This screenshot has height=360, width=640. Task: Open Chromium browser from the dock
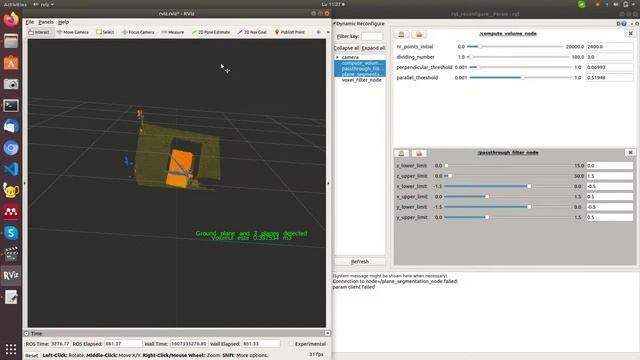11,148
